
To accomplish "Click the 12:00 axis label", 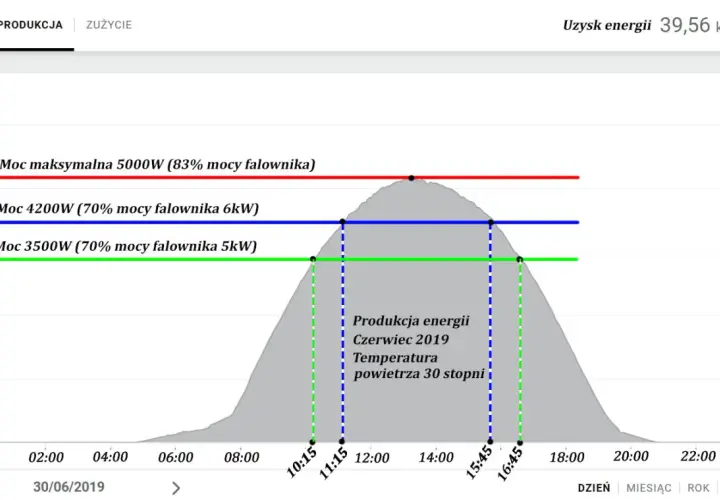I will tap(372, 458).
